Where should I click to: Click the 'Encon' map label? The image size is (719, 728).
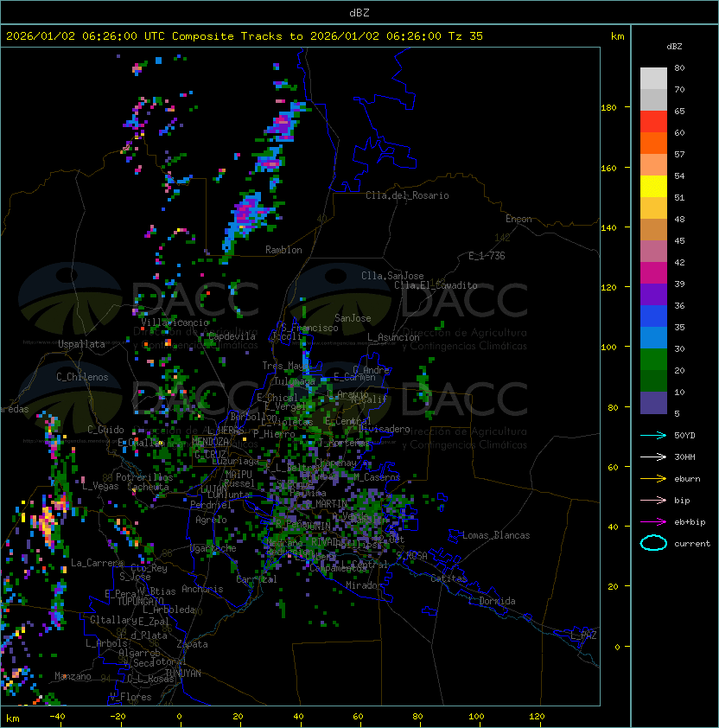tap(519, 219)
